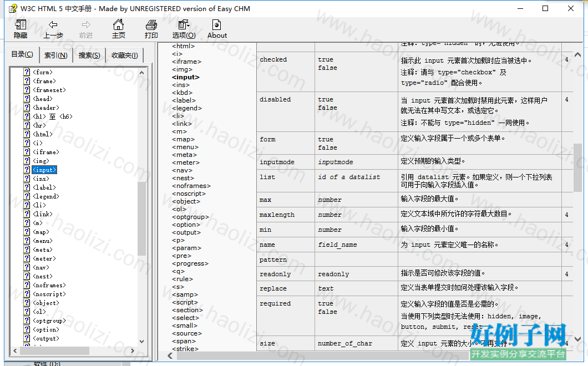Click the help icon beside <hr>
The image size is (588, 366).
[27, 125]
